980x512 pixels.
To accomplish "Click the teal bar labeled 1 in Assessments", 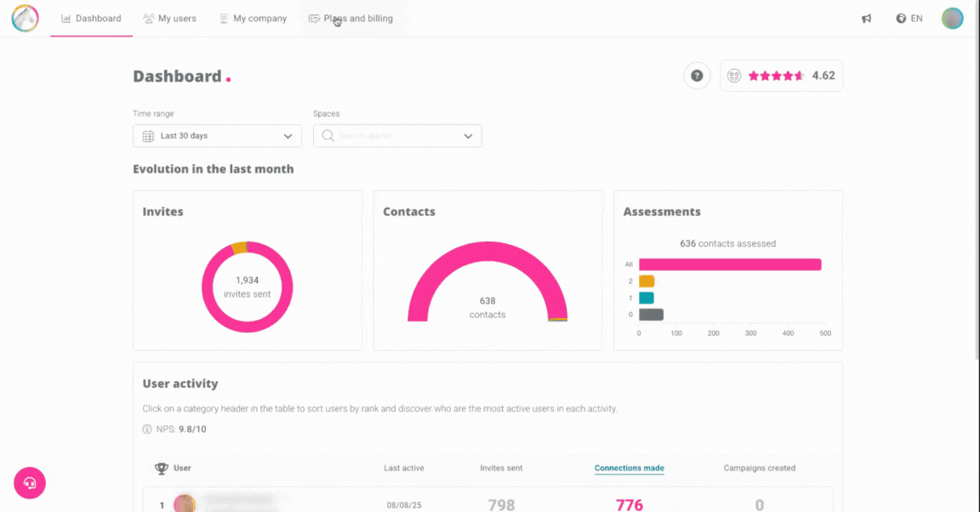I will pyautogui.click(x=647, y=299).
